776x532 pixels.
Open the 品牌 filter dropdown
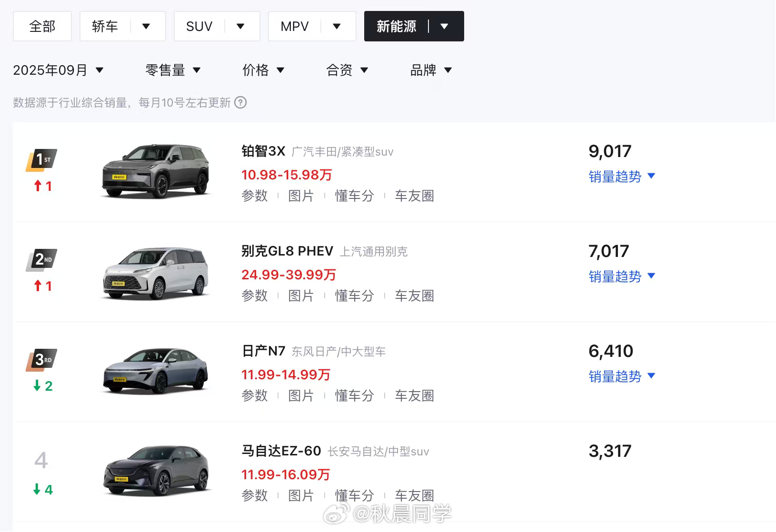(x=431, y=70)
